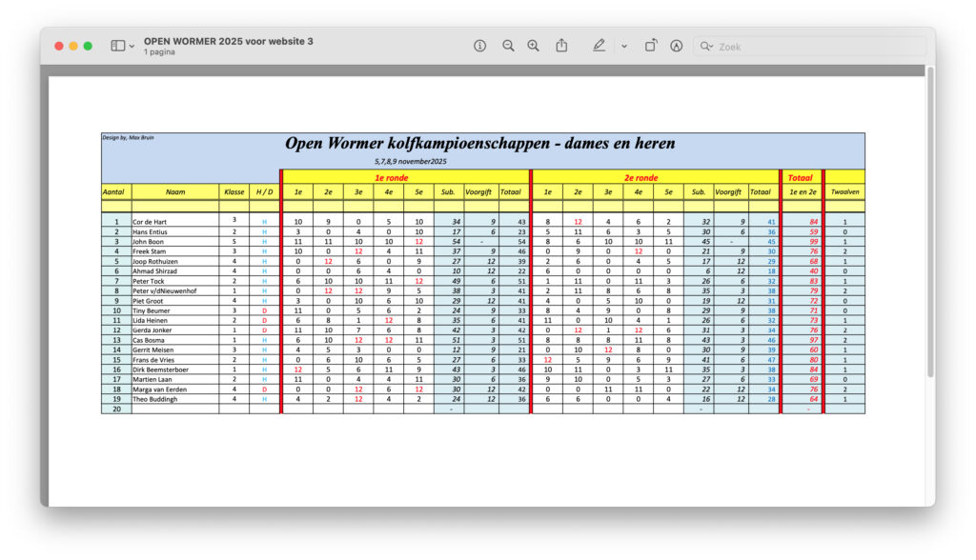Click the name 'Cor de Hart'

pos(150,221)
